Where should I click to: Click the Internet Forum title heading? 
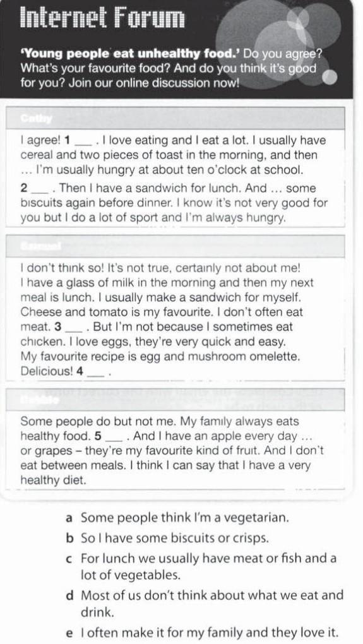coord(103,18)
